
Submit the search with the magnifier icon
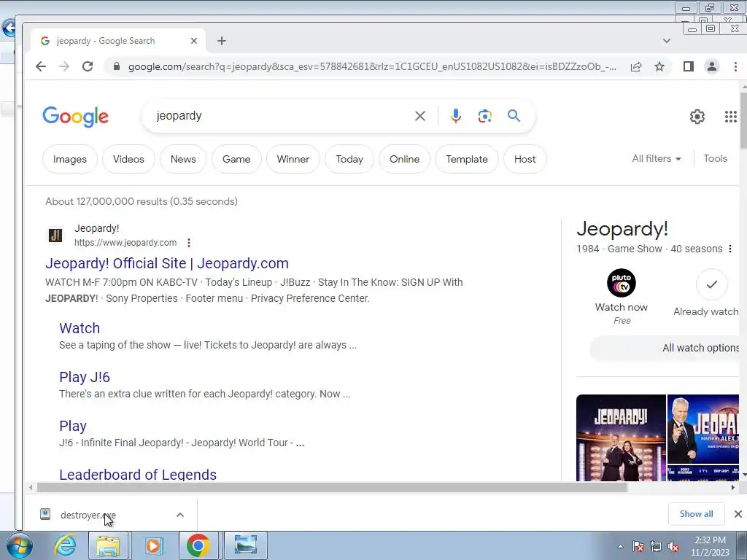514,116
